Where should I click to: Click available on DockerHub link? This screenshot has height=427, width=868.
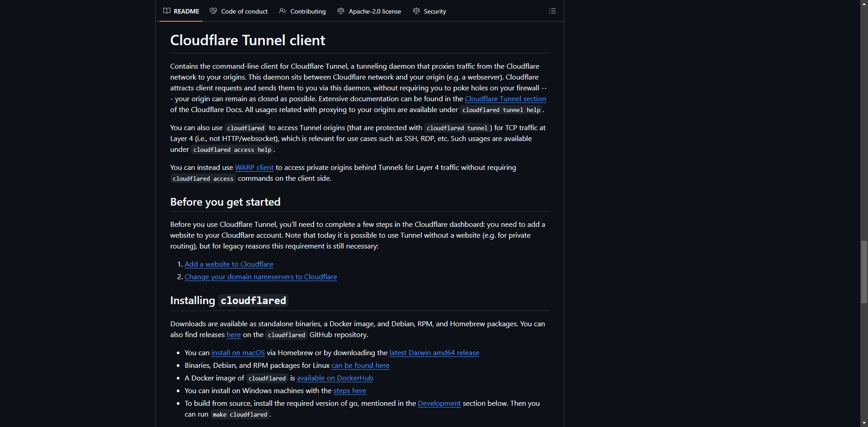click(335, 378)
